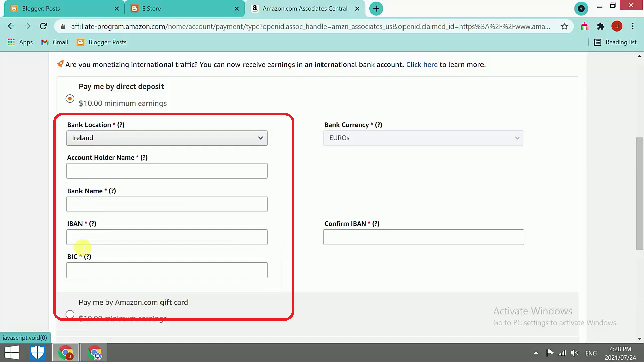644x362 pixels.
Task: Open the Reading list
Action: [615, 42]
